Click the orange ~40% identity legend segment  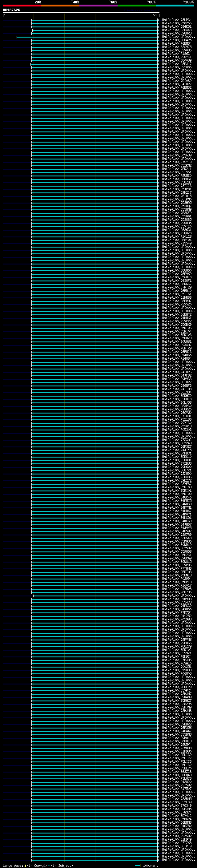pyautogui.click(x=60, y=6)
